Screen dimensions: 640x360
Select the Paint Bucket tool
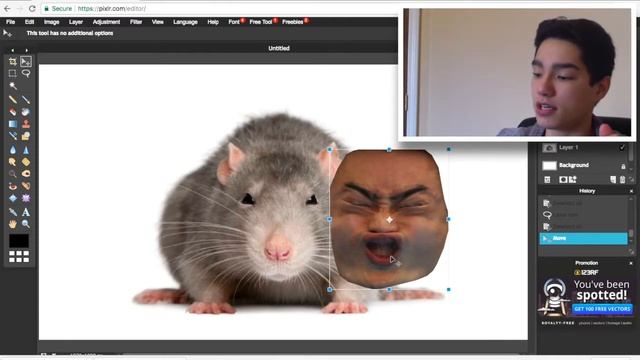(x=26, y=112)
